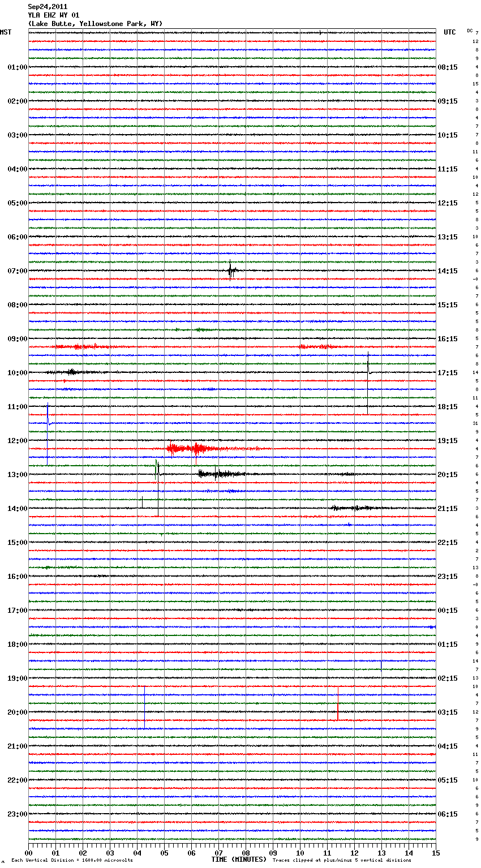Select the 22:00 MST hour label
481x868 pixels.
click(x=18, y=780)
